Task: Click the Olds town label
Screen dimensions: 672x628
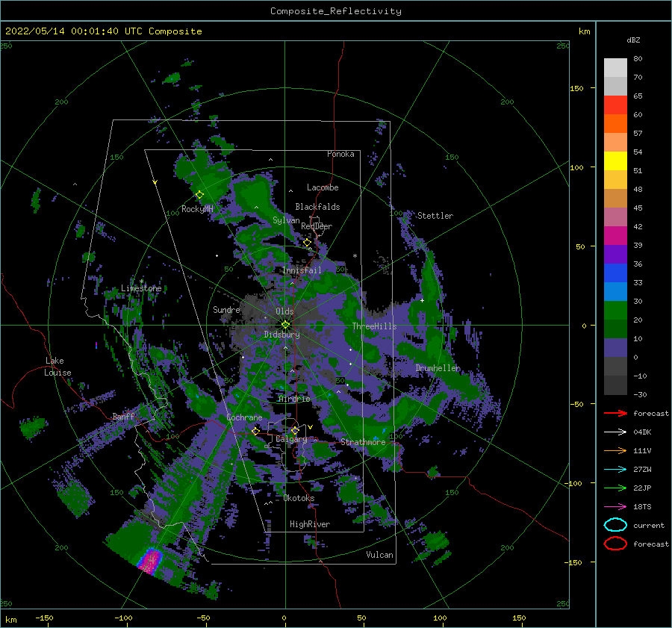Action: [284, 311]
